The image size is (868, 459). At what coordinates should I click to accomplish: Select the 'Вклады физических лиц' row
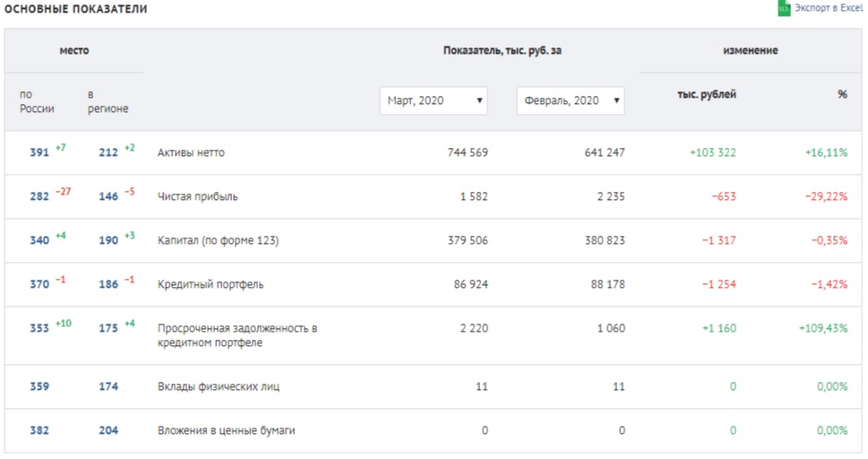tap(219, 386)
